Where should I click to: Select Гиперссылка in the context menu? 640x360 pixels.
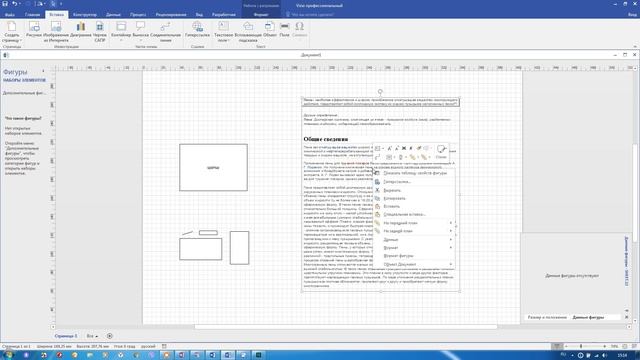pos(414,182)
